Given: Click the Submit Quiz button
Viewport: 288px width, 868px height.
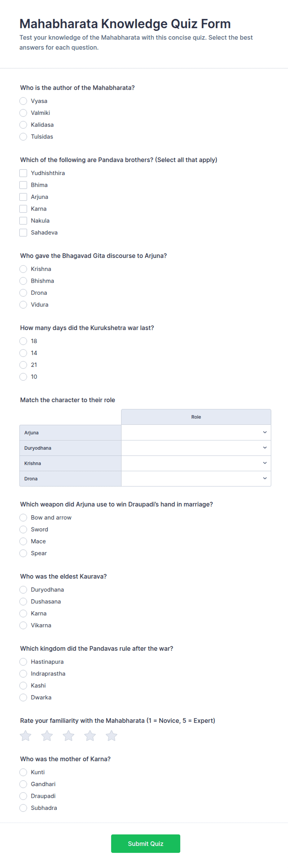Looking at the screenshot, I should point(146,844).
